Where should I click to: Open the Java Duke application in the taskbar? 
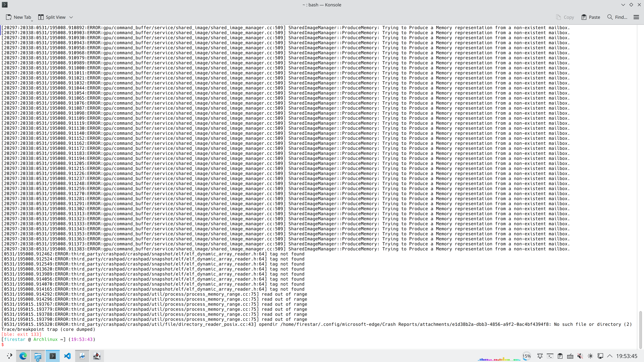pyautogui.click(x=97, y=356)
